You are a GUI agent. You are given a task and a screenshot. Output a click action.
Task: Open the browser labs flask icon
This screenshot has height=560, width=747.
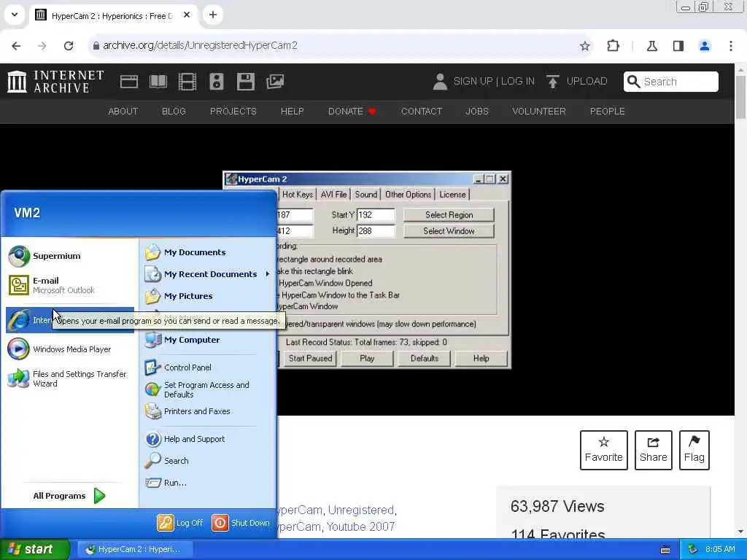[x=651, y=46]
